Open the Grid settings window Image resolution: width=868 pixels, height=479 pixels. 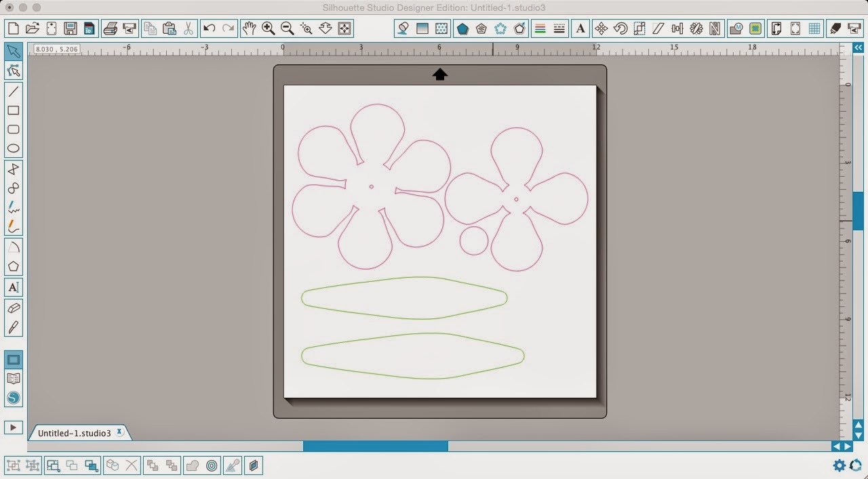click(815, 28)
